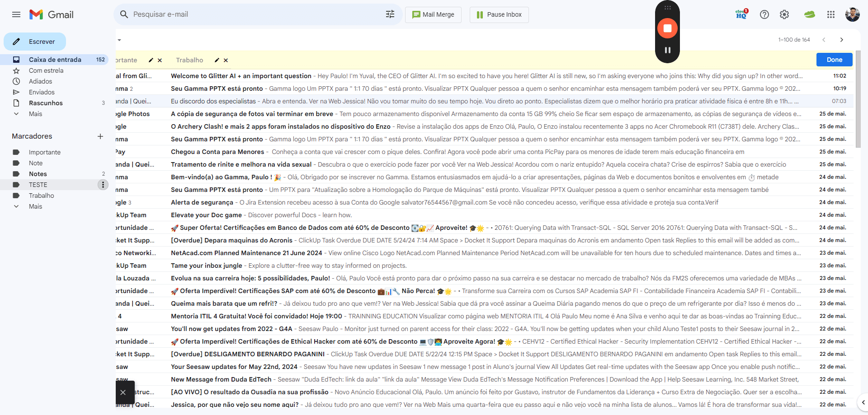Viewport: 868px width, 415px height.
Task: Click the Gmail logo
Action: tap(52, 14)
